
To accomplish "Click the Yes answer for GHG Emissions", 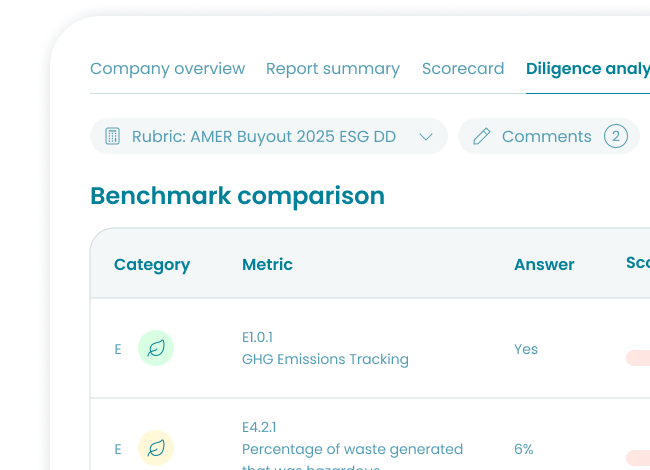I will click(x=526, y=349).
